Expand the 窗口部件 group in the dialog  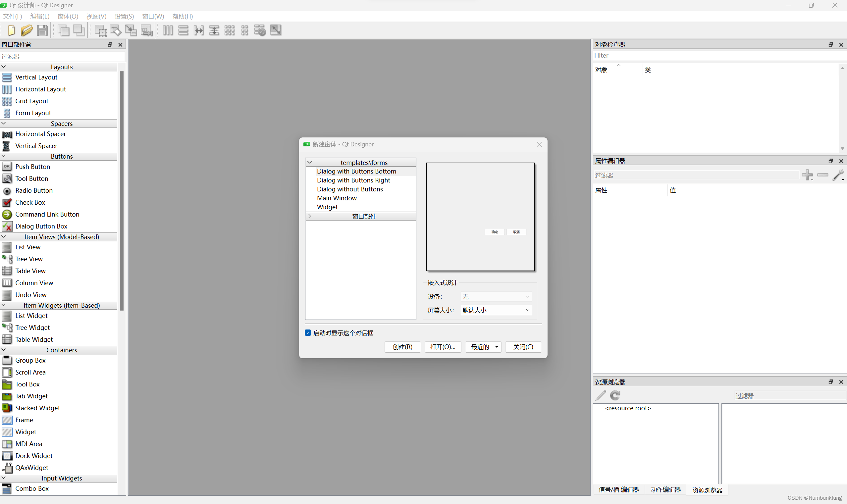click(309, 216)
